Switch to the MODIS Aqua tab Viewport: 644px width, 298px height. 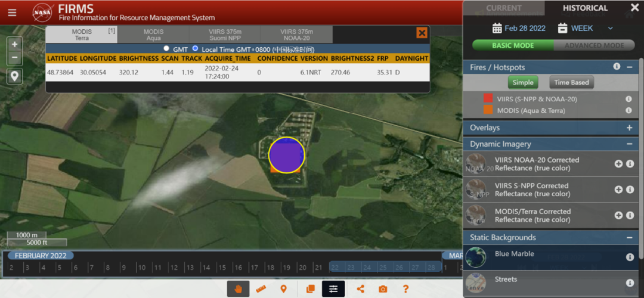(x=153, y=35)
